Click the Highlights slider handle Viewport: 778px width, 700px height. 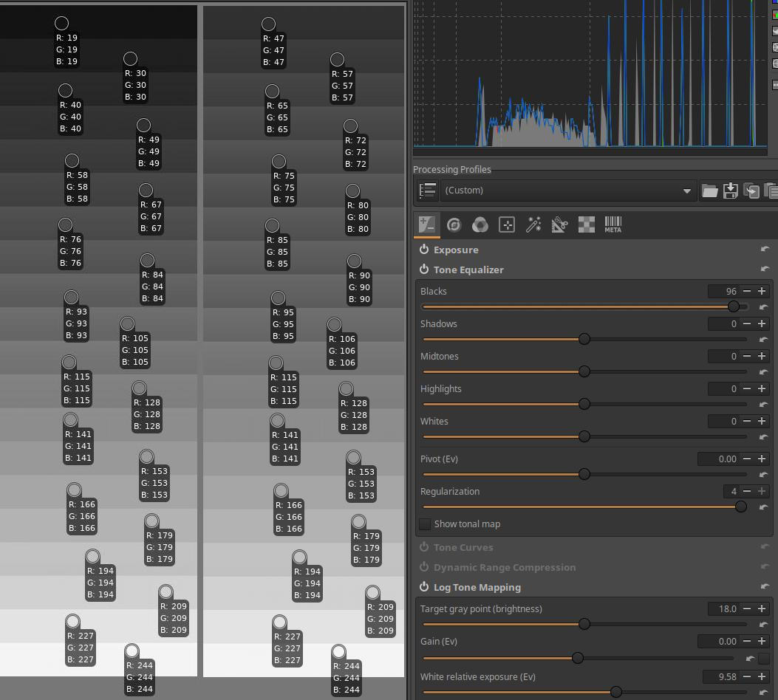(x=584, y=404)
